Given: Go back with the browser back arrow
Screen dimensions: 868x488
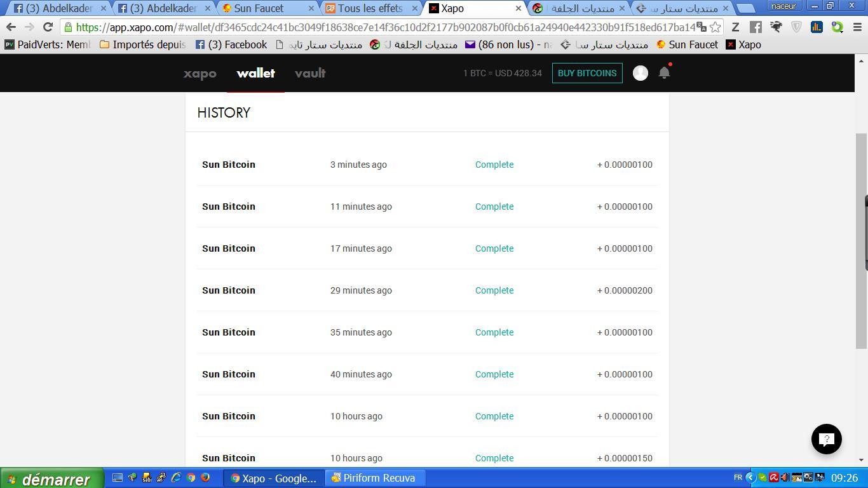Looking at the screenshot, I should point(11,27).
